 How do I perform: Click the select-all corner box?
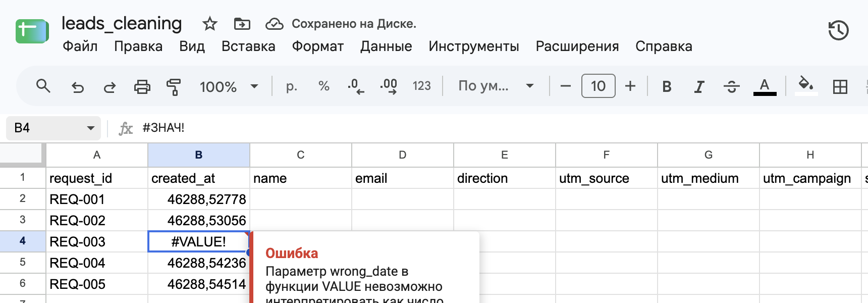pyautogui.click(x=23, y=154)
